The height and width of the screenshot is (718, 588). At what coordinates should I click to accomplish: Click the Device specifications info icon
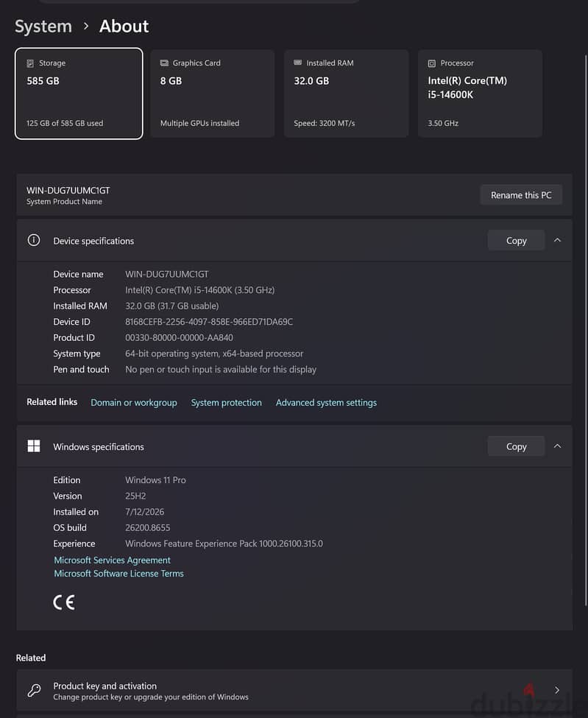tap(34, 240)
